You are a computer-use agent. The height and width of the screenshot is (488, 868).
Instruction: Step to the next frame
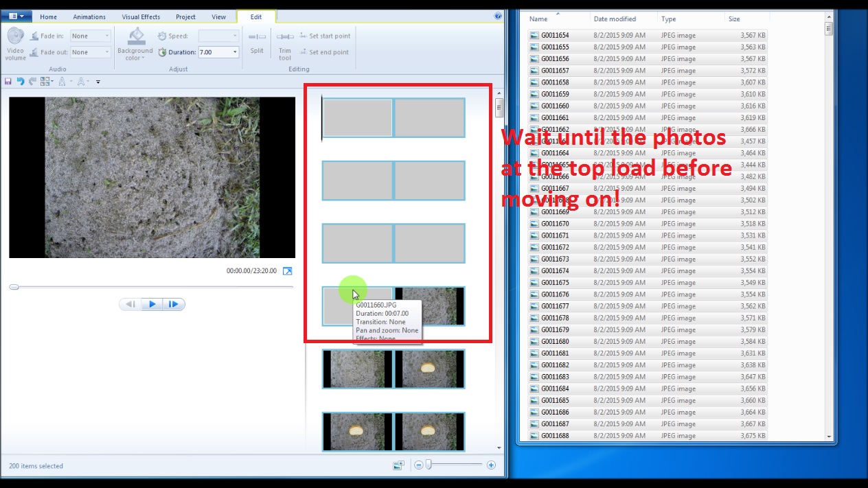(x=174, y=304)
